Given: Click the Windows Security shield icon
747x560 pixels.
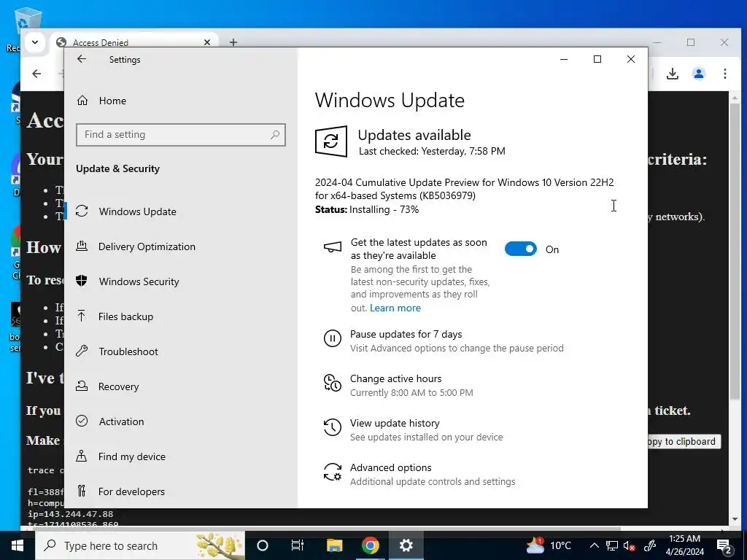Looking at the screenshot, I should (x=82, y=281).
